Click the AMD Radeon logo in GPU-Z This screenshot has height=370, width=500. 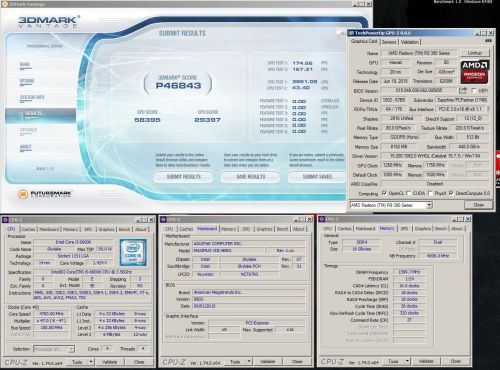tap(474, 72)
